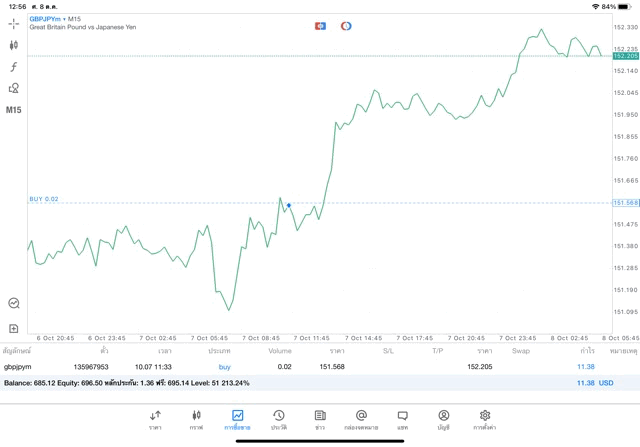Open chart type candlestick settings icon

click(x=14, y=45)
